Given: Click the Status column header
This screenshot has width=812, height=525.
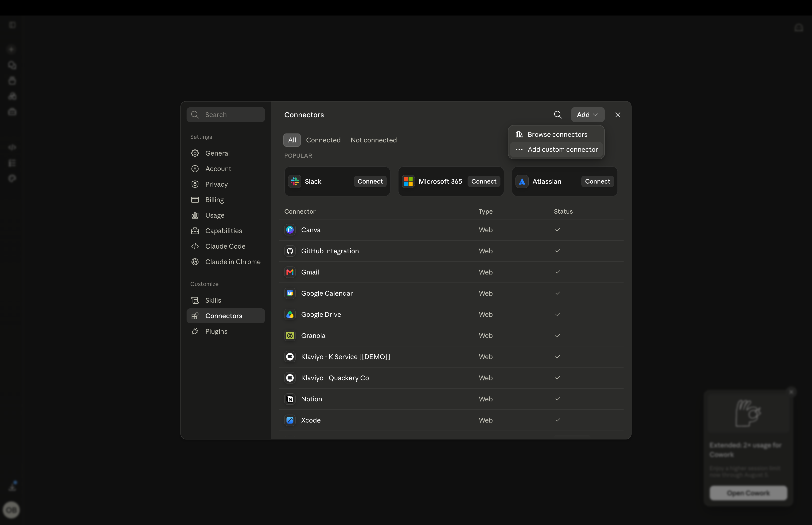Looking at the screenshot, I should (563, 211).
